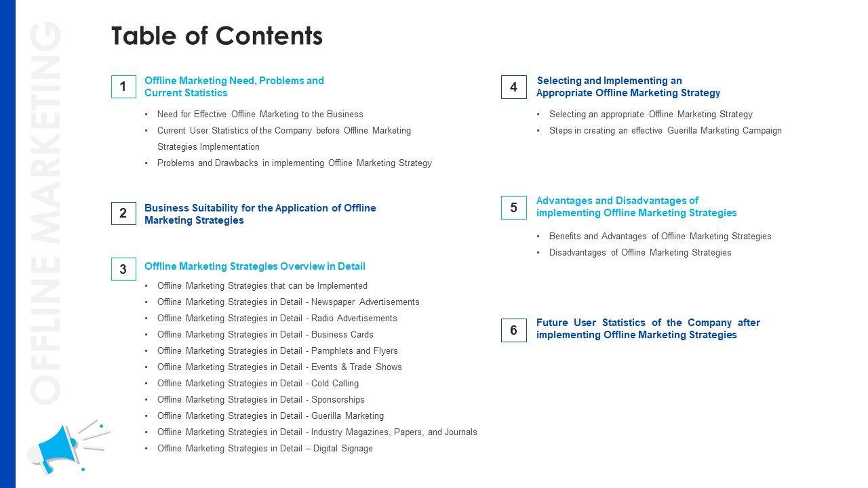Click 'Offline Marketing Strategies Overview in Detail' heading
The width and height of the screenshot is (868, 488).
[254, 266]
